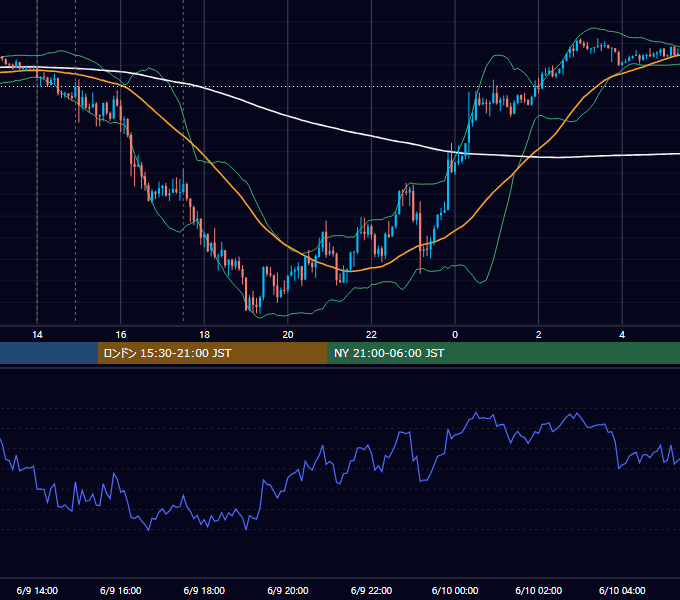Click the 16 hour label on price chart axis
Image resolution: width=680 pixels, height=600 pixels.
point(121,335)
